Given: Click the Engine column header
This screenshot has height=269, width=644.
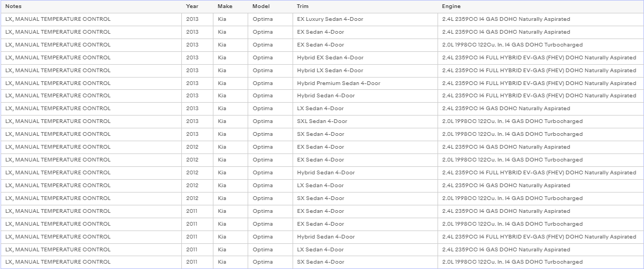Looking at the screenshot, I should pyautogui.click(x=540, y=6).
